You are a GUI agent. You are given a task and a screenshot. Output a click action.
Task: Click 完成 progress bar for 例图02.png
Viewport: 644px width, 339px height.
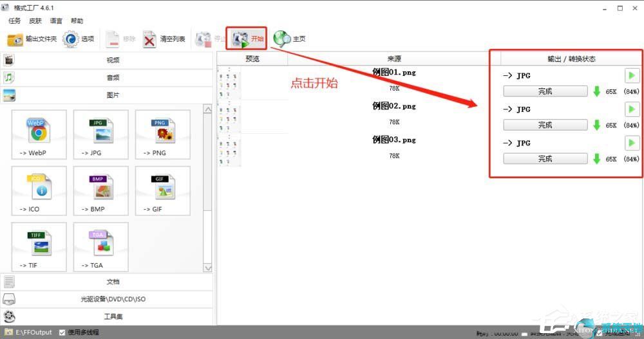pyautogui.click(x=545, y=125)
